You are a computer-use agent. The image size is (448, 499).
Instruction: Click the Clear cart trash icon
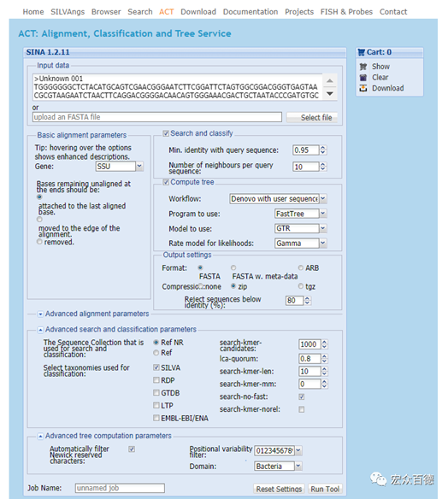click(363, 78)
